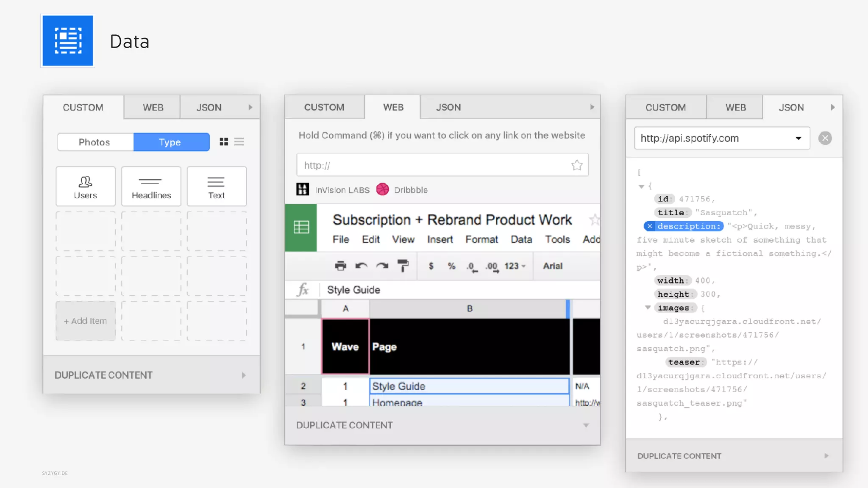Switch to the WEB tab in the left panel
Image resolution: width=868 pixels, height=488 pixels.
click(x=153, y=108)
